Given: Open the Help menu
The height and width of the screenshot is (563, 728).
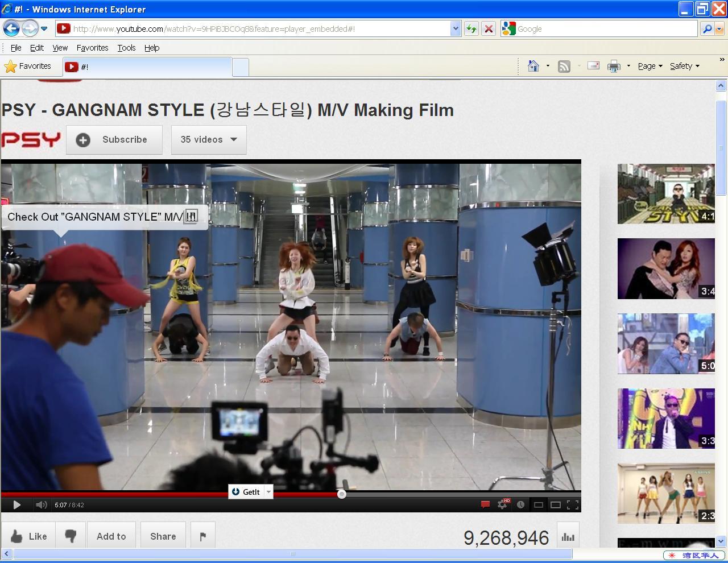Looking at the screenshot, I should coord(152,48).
